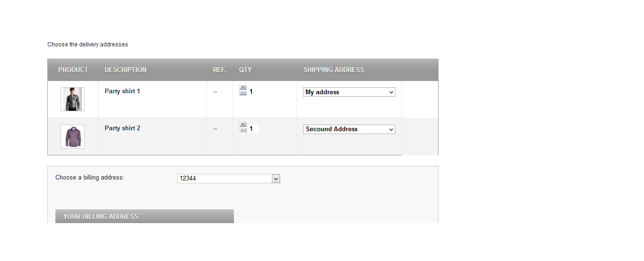Click the REF. column header
Screen dimensions: 644x261
tap(220, 70)
